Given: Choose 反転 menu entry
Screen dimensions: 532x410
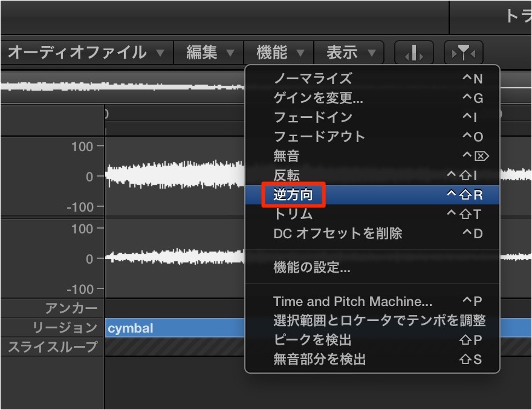Looking at the screenshot, I should pos(372,175).
